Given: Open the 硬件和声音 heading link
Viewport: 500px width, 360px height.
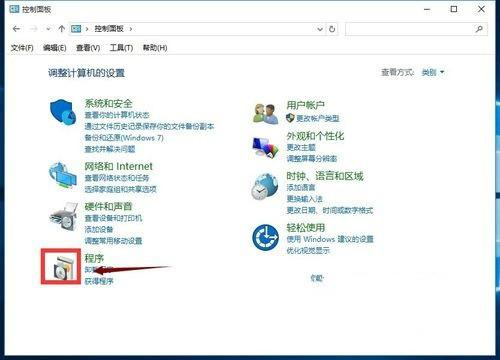Looking at the screenshot, I should [x=108, y=206].
